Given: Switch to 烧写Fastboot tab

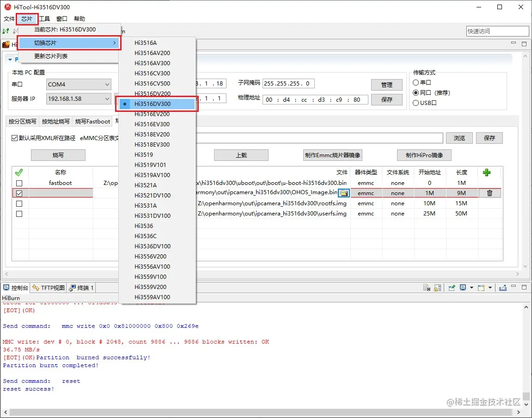Looking at the screenshot, I should (92, 121).
